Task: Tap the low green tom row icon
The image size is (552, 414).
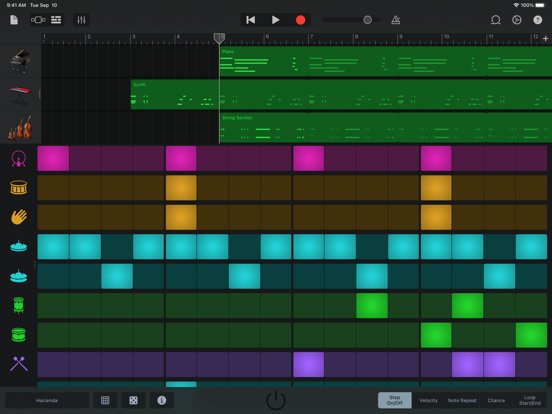Action: coord(19,335)
